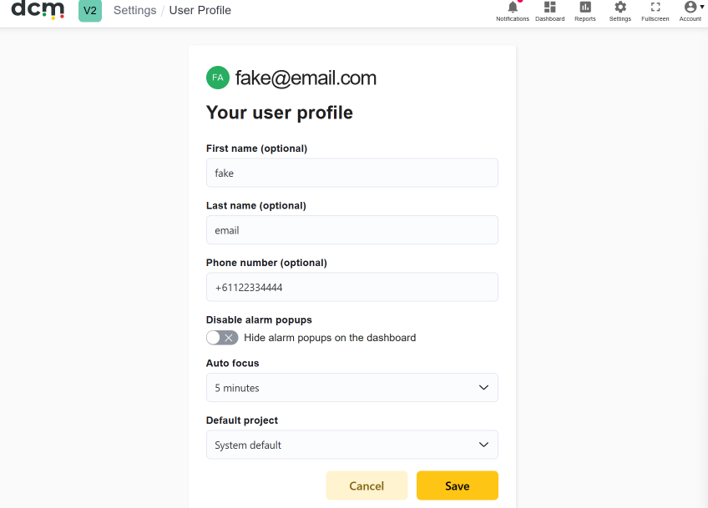708x508 pixels.
Task: Click the V2 version badge
Action: (90, 10)
